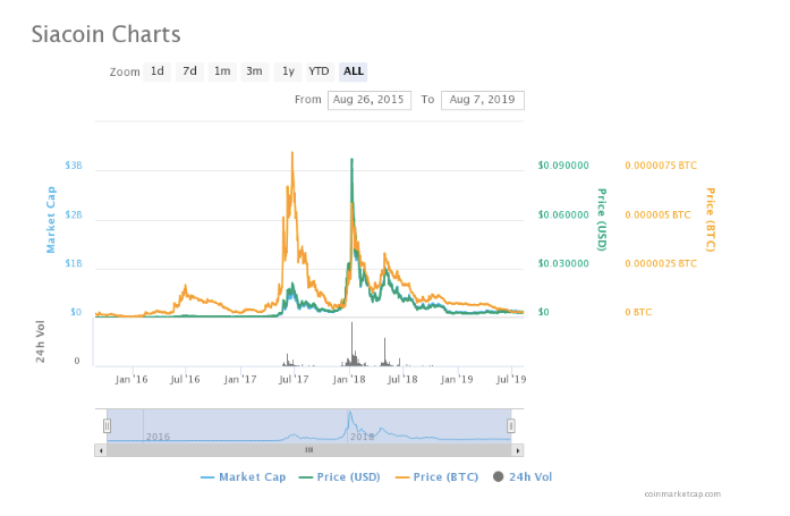The width and height of the screenshot is (790, 516).
Task: Click the Jul '17 x-axis label
Action: click(x=294, y=379)
